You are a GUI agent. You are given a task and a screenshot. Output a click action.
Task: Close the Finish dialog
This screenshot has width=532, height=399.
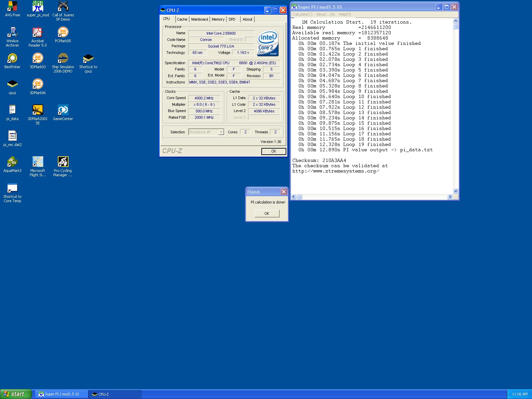coord(284,192)
